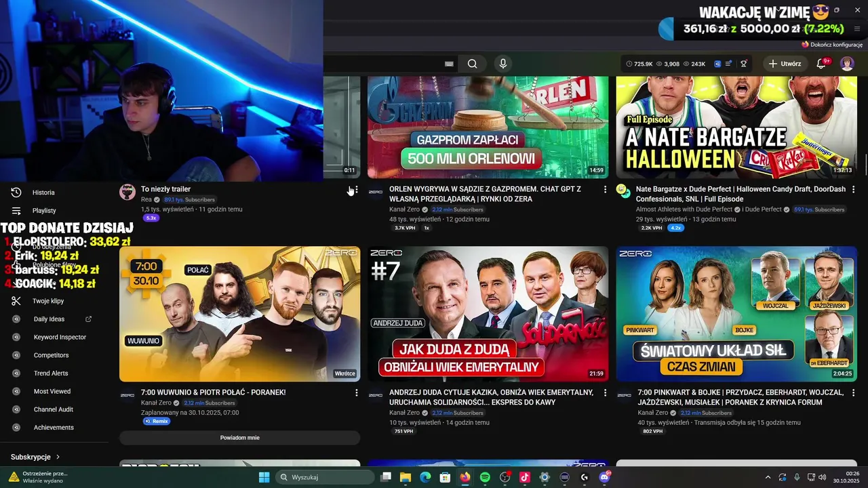Open options menu for ANDRZEJ DUDA CYTUJE video
The width and height of the screenshot is (868, 488).
point(605,392)
